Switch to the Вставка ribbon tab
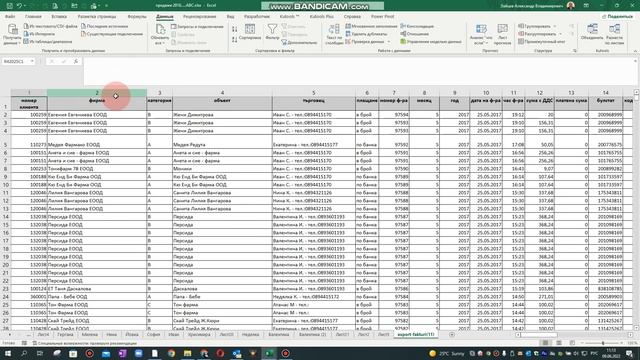Screen dimensions: 640x360 pyautogui.click(x=59, y=16)
